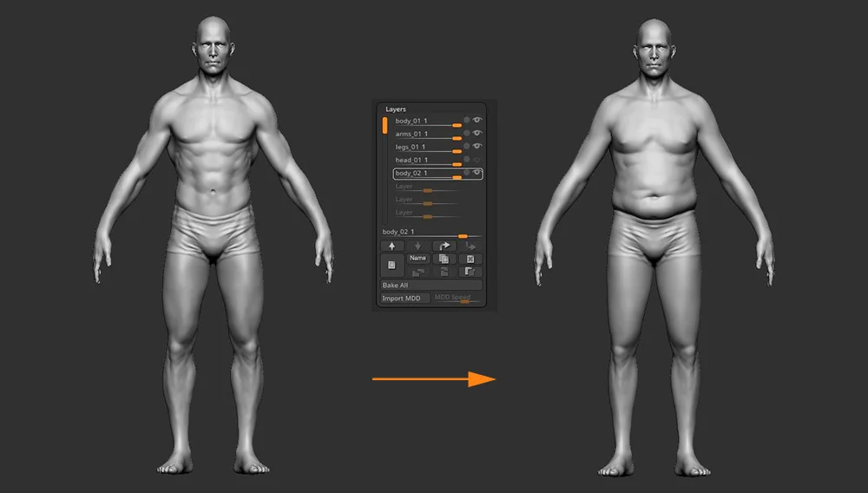This screenshot has height=493, width=868.
Task: Click the merge down layers icon
Action: click(x=418, y=272)
